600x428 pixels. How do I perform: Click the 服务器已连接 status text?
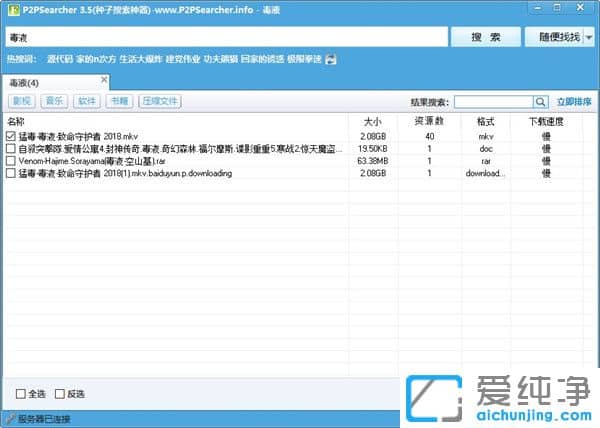click(44, 419)
